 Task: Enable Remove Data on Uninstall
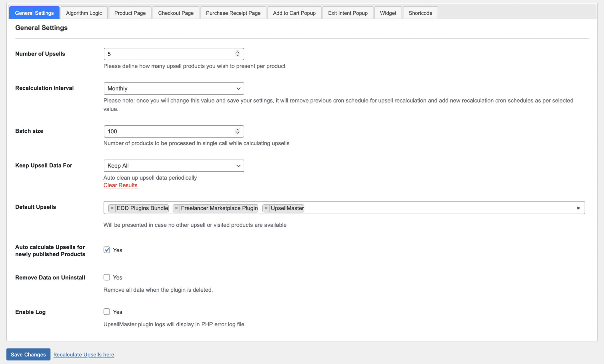(x=107, y=277)
